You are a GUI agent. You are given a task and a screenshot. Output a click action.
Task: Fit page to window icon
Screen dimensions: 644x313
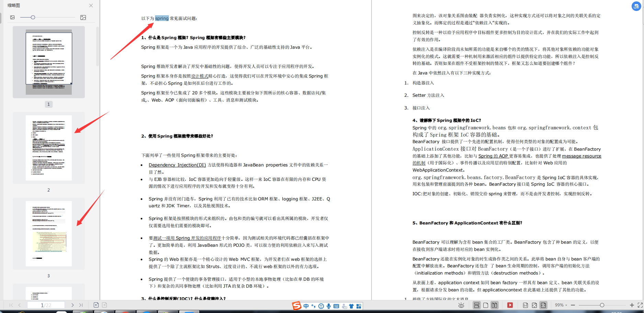click(x=534, y=305)
